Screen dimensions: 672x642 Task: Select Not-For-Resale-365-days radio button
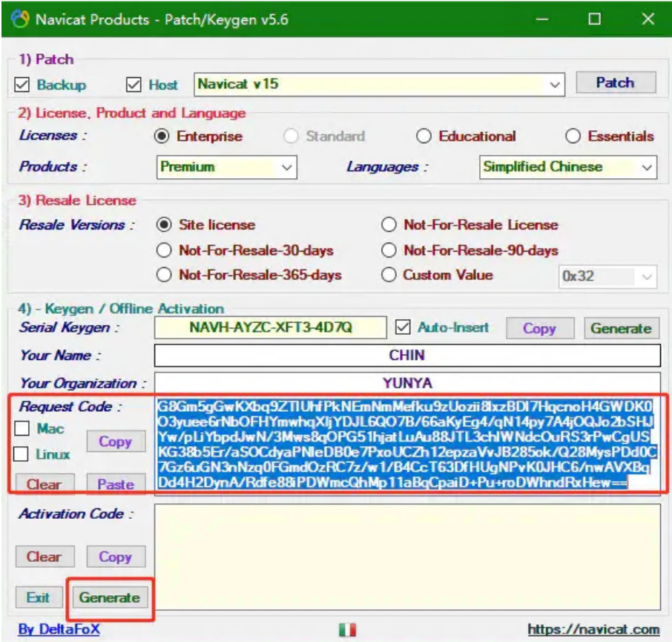tap(164, 275)
